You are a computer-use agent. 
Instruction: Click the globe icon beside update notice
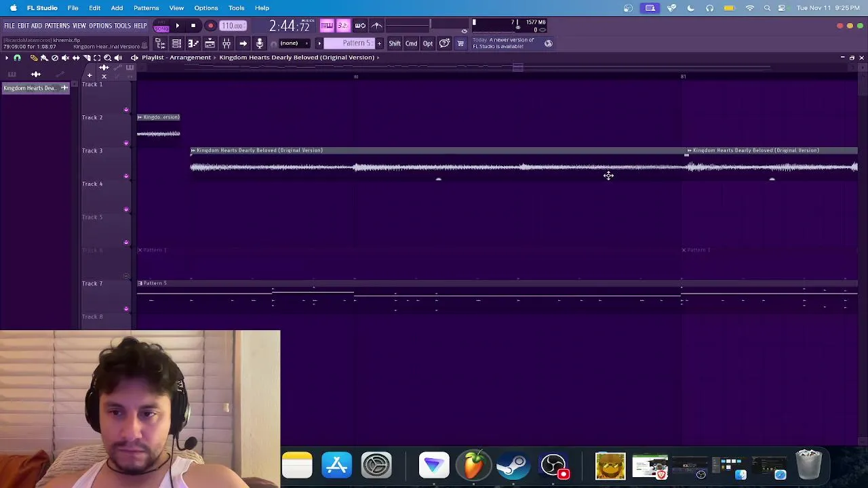point(548,43)
